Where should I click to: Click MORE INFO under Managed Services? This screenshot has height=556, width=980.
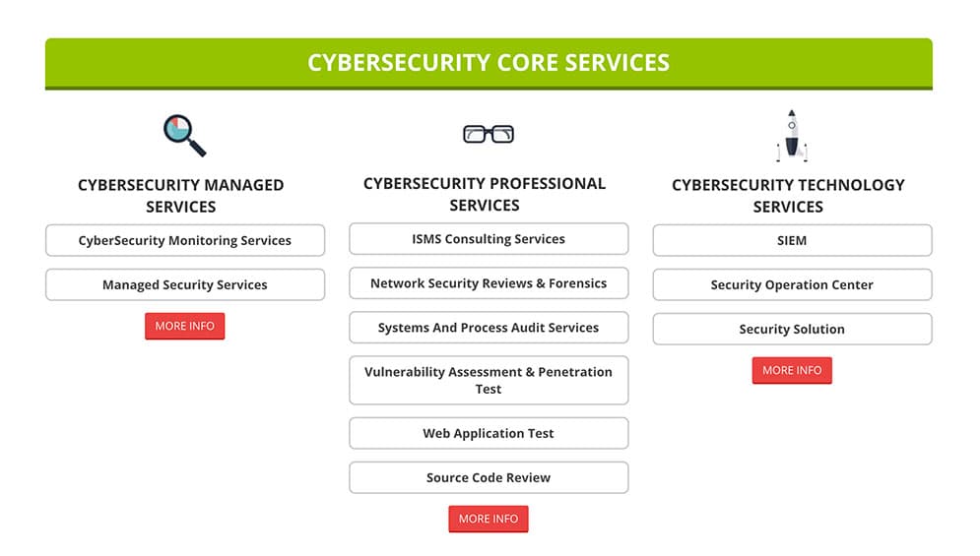pos(185,326)
